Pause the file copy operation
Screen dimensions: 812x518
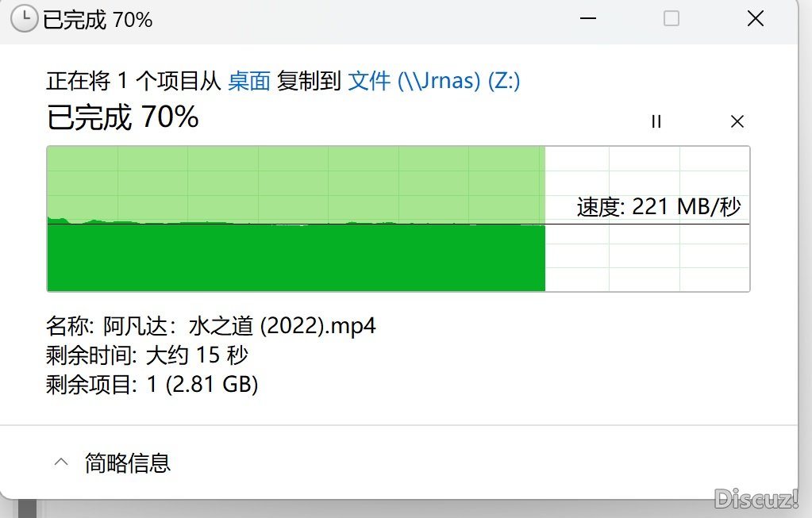(x=656, y=121)
